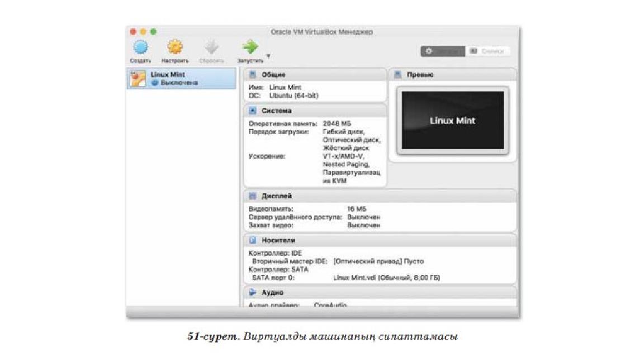
Task: Switch to the details view button with gear
Action: tap(443, 51)
